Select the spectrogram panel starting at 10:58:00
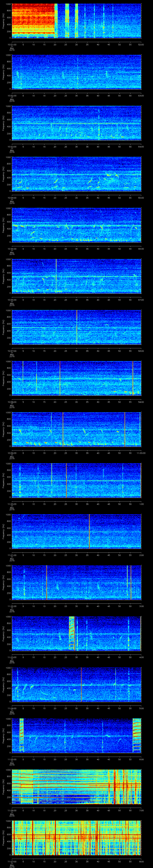 76,378
